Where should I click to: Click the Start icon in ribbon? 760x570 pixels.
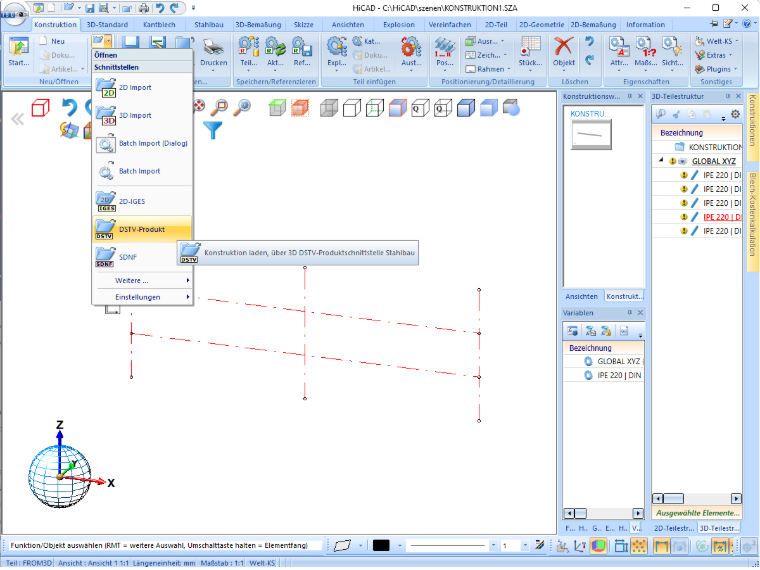19,51
